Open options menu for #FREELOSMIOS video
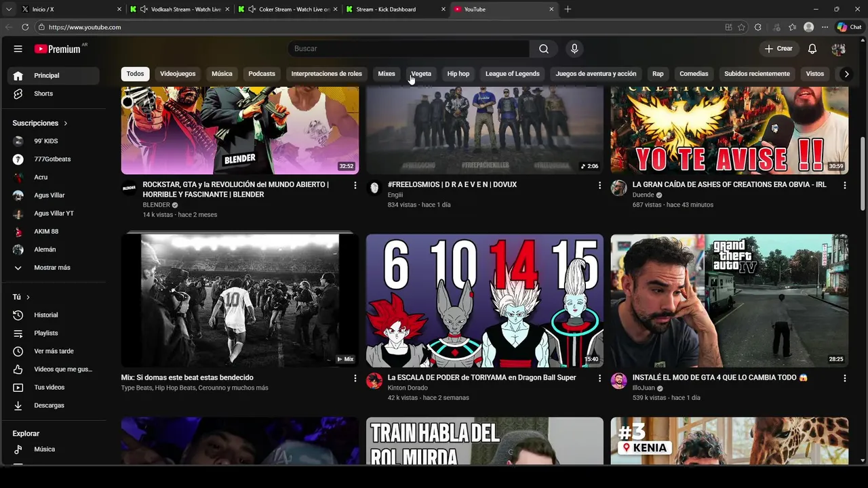Image resolution: width=868 pixels, height=488 pixels. tap(599, 185)
